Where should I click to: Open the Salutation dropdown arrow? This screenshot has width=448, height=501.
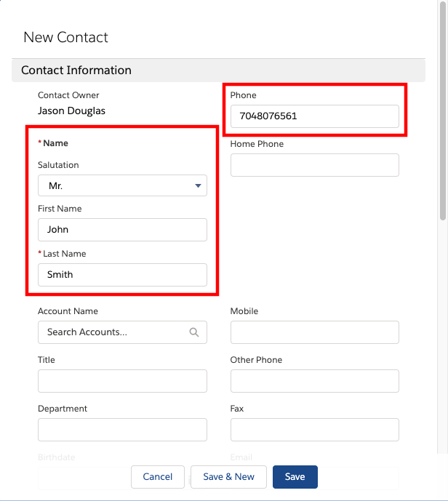pos(198,185)
